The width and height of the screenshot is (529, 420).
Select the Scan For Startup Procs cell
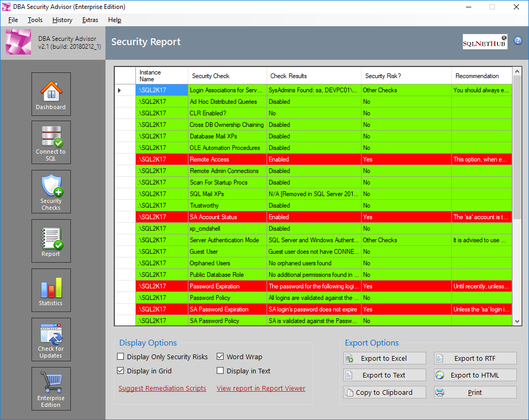(227, 182)
